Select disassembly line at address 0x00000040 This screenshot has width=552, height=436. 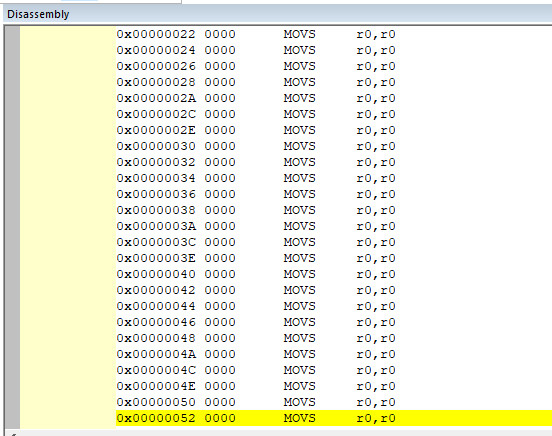click(334, 274)
